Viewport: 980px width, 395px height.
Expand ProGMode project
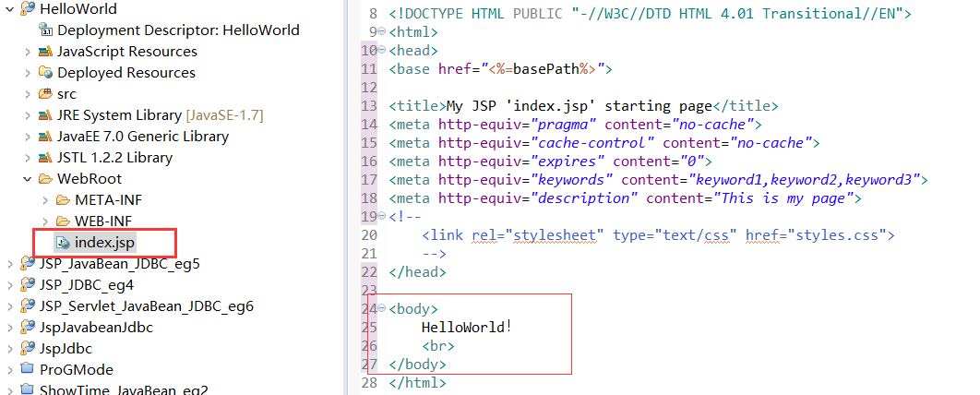tap(9, 369)
